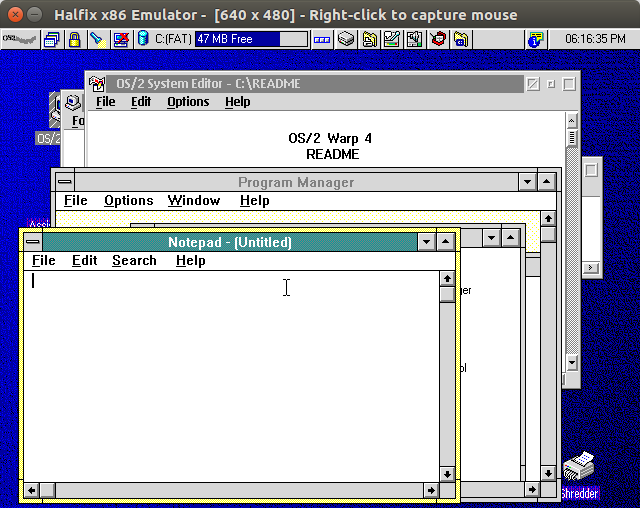
Task: Click the shutdown icon with red X
Action: 121,39
